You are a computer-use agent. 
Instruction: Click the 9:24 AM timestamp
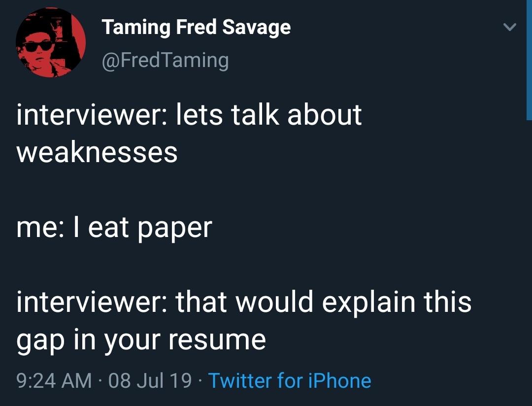pyautogui.click(x=54, y=381)
